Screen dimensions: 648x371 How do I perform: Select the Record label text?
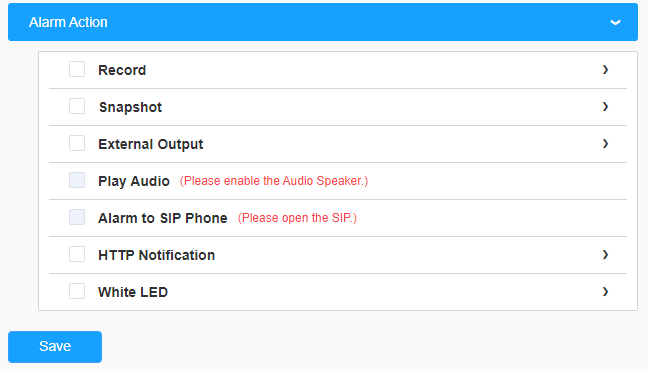[122, 70]
